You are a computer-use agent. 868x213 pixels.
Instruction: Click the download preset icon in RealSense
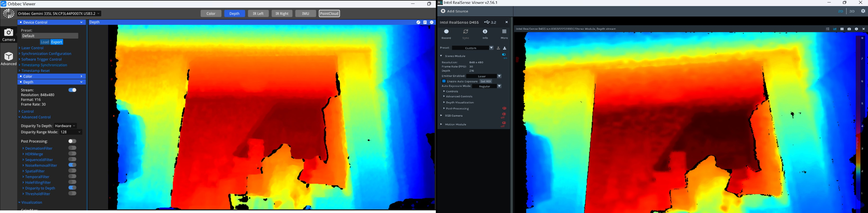(505, 48)
